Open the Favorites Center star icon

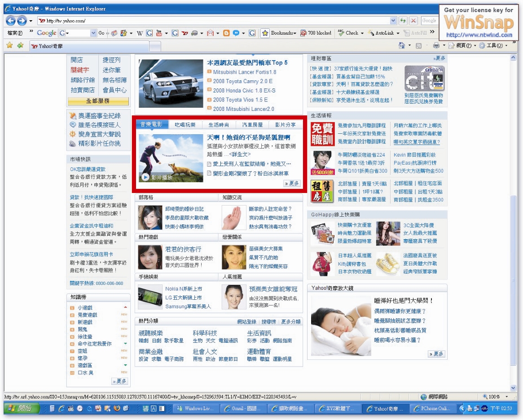10,45
